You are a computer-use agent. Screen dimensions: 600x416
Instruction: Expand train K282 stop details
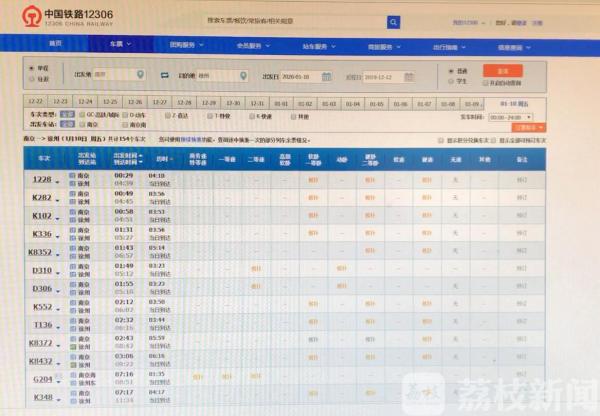58,200
